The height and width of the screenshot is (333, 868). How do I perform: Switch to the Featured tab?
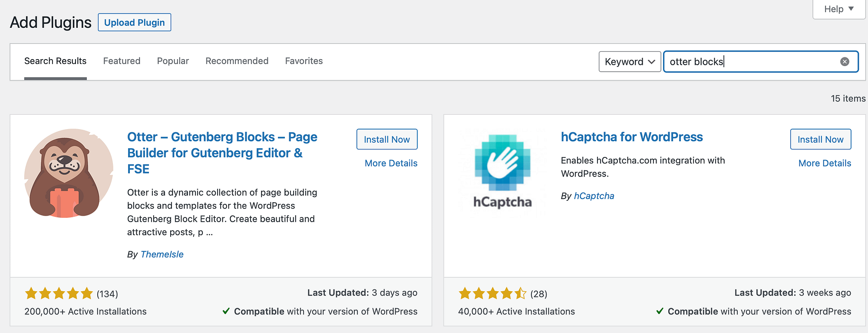[x=122, y=61]
